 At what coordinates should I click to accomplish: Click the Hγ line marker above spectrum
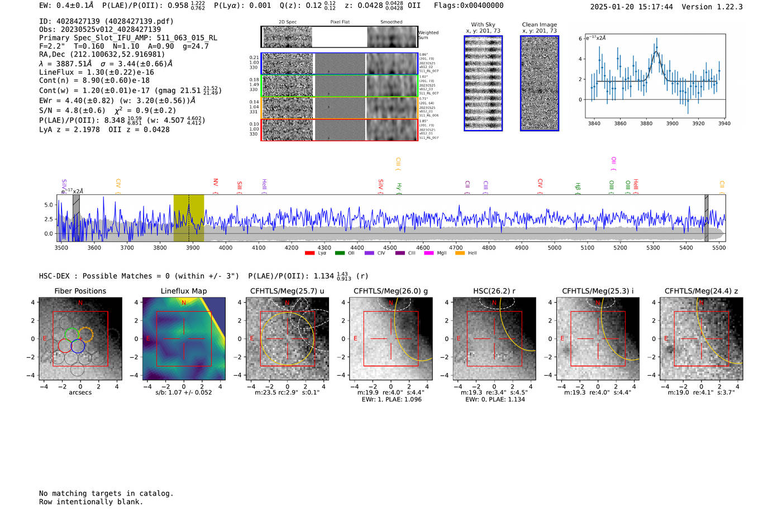click(x=399, y=188)
